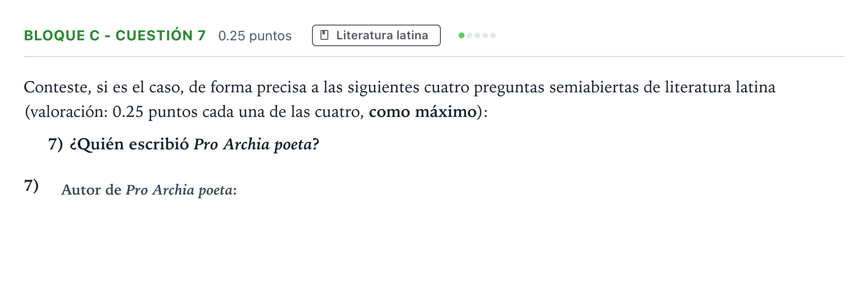Click the book icon in the Literatura latina tag
Screen dimensions: 868x289
pyautogui.click(x=324, y=35)
